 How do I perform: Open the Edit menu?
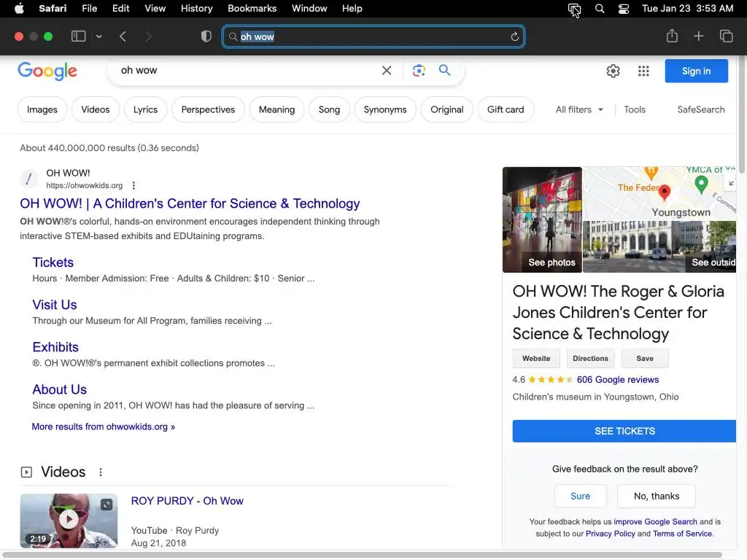click(120, 9)
